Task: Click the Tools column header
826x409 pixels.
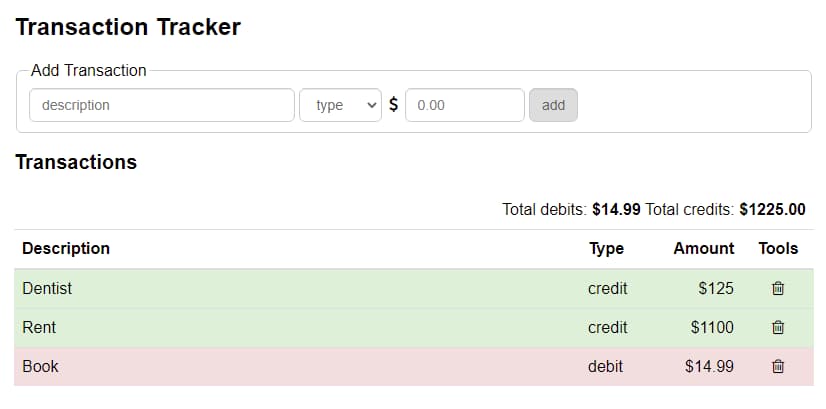Action: [x=778, y=248]
